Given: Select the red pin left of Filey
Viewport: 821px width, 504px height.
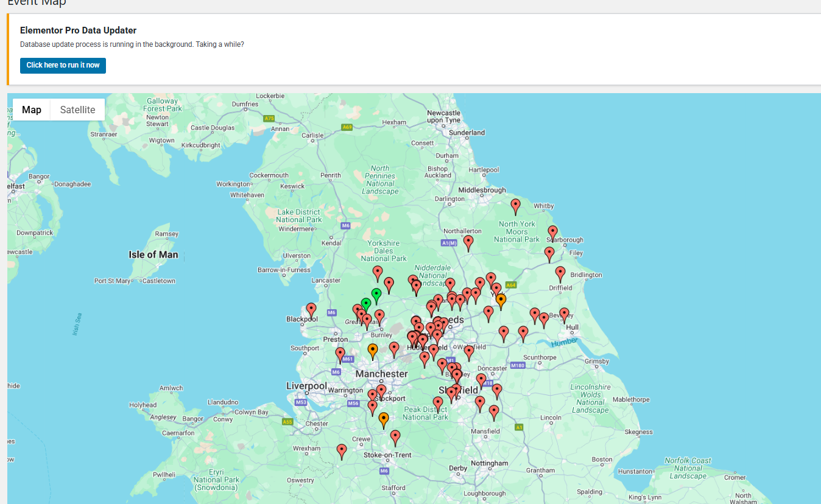Looking at the screenshot, I should tap(549, 254).
